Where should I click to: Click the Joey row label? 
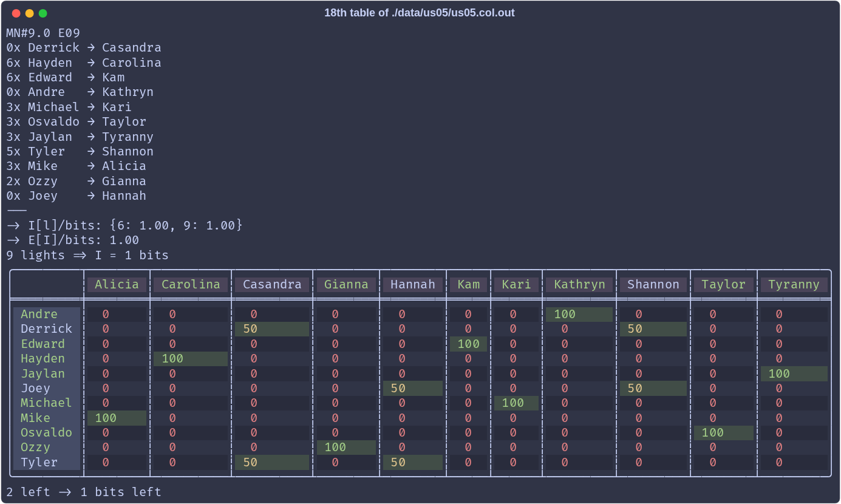click(x=47, y=388)
